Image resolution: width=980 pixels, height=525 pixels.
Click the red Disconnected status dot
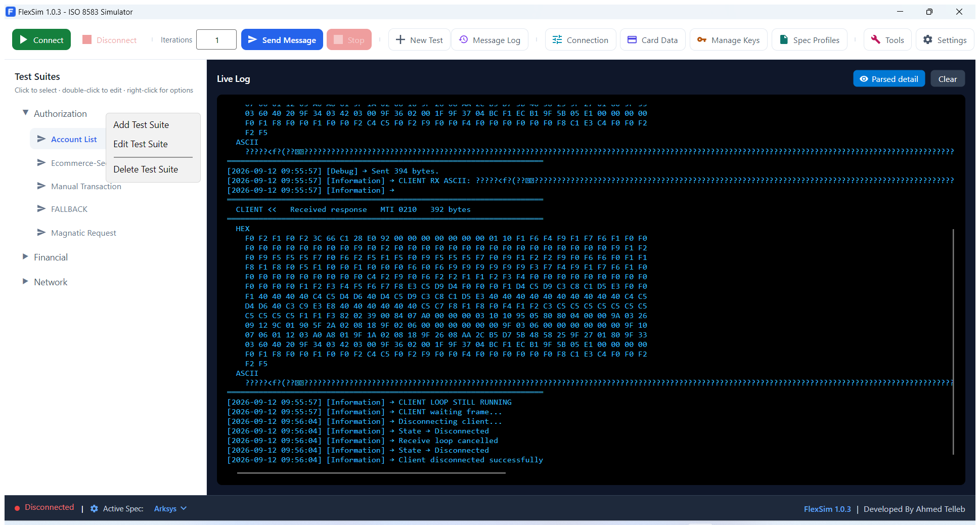pyautogui.click(x=17, y=508)
